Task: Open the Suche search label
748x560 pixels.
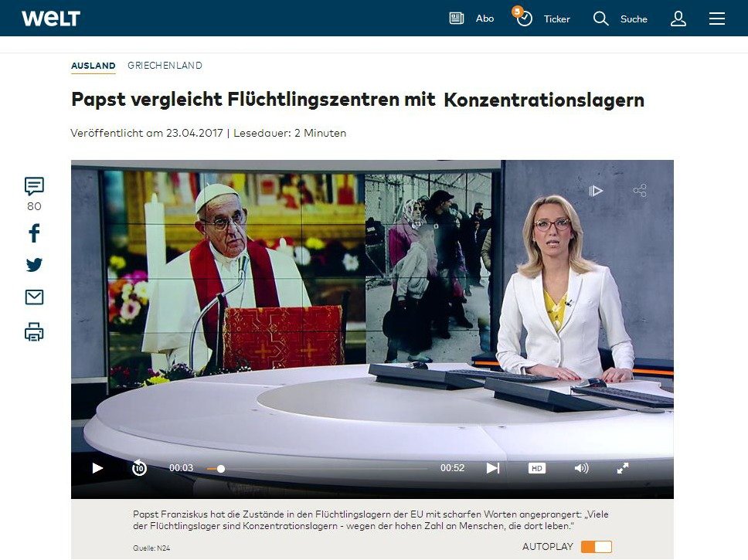Action: tap(634, 19)
